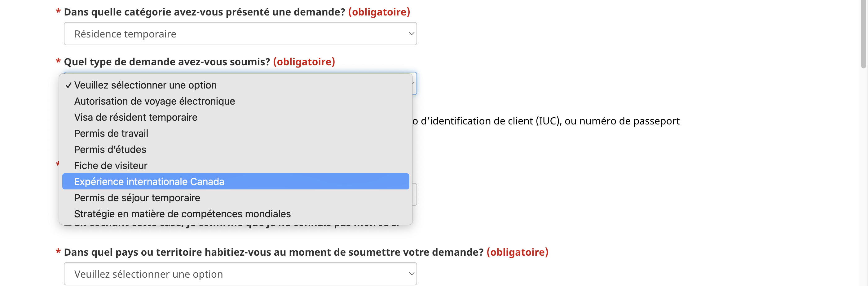The width and height of the screenshot is (868, 286).
Task: Choose "Autorisation de voyage électronique" option
Action: (x=154, y=101)
